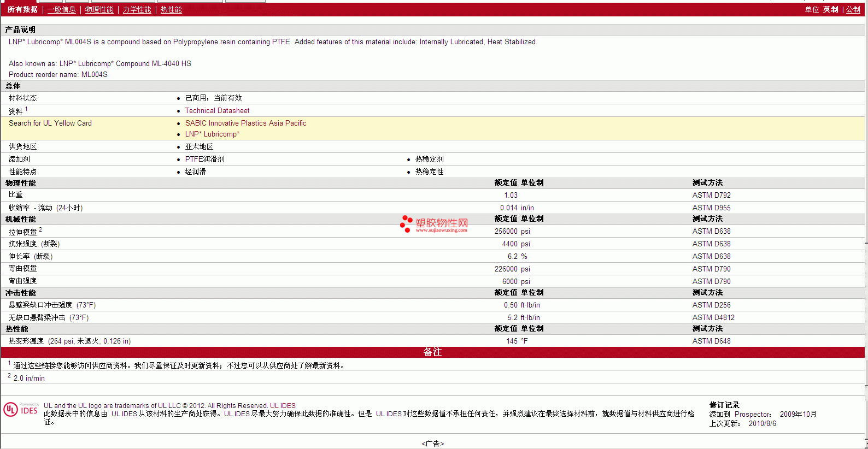The width and height of the screenshot is (868, 449).
Task: Click the elongation value 6.2 %
Action: coord(518,257)
